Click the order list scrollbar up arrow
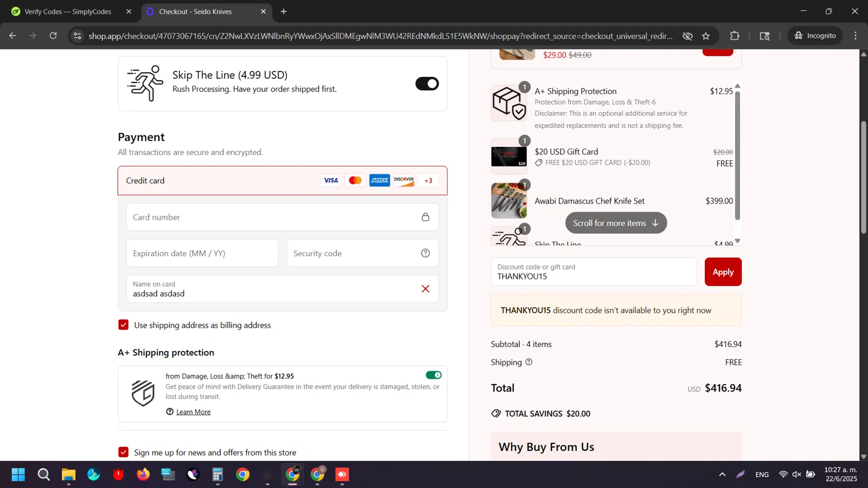Viewport: 868px width, 488px height. 737,86
